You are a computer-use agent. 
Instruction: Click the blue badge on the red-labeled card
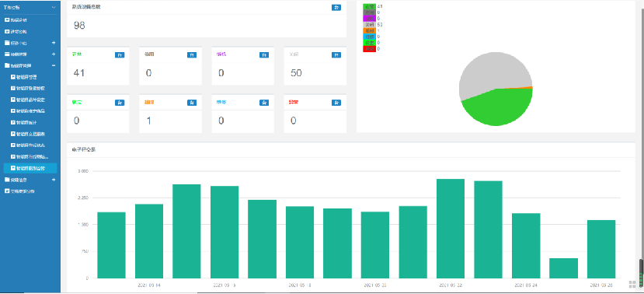click(x=336, y=103)
